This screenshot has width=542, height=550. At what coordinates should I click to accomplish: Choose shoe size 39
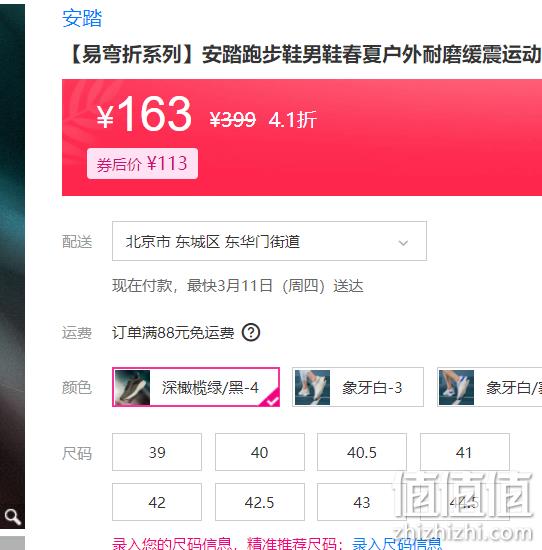157,452
